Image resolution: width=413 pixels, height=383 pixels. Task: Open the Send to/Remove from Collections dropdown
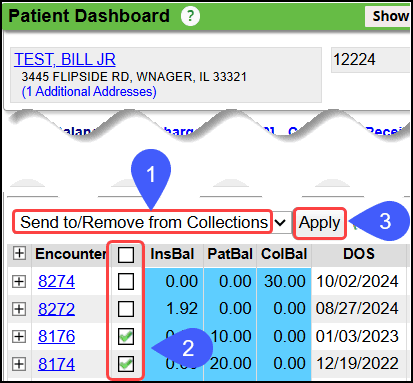pos(152,222)
